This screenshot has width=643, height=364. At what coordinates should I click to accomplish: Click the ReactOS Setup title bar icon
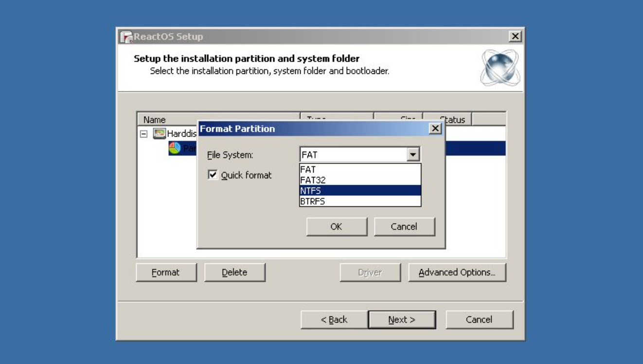[126, 37]
